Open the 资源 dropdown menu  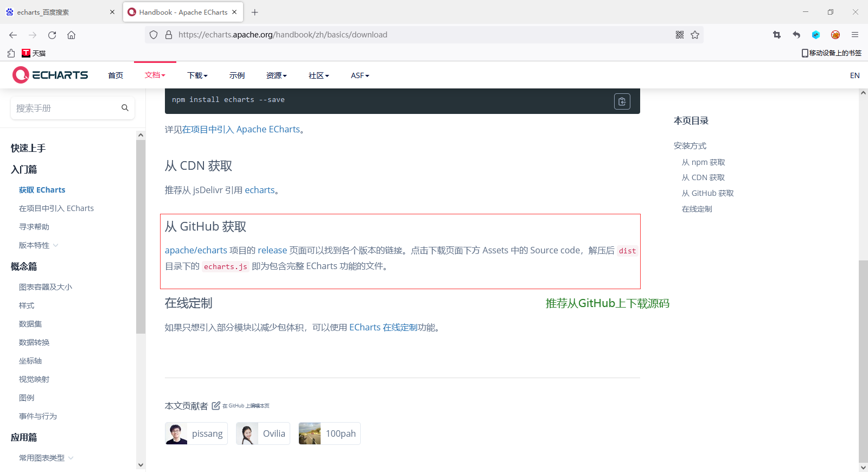click(x=276, y=75)
